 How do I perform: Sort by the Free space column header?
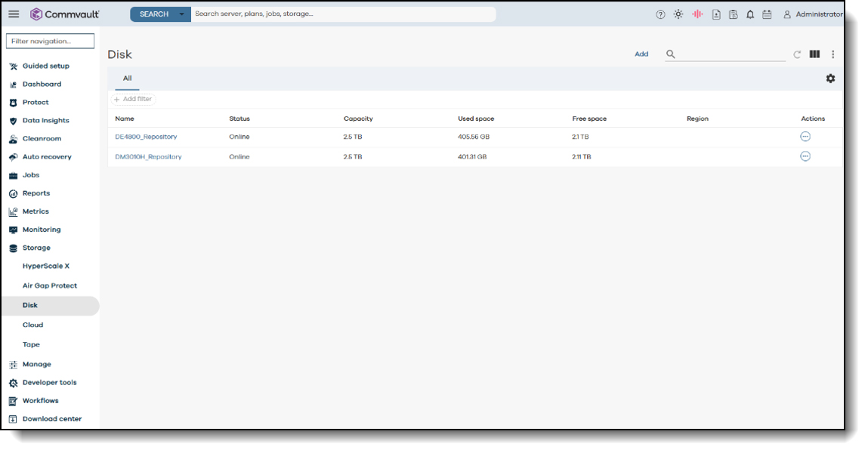(589, 119)
